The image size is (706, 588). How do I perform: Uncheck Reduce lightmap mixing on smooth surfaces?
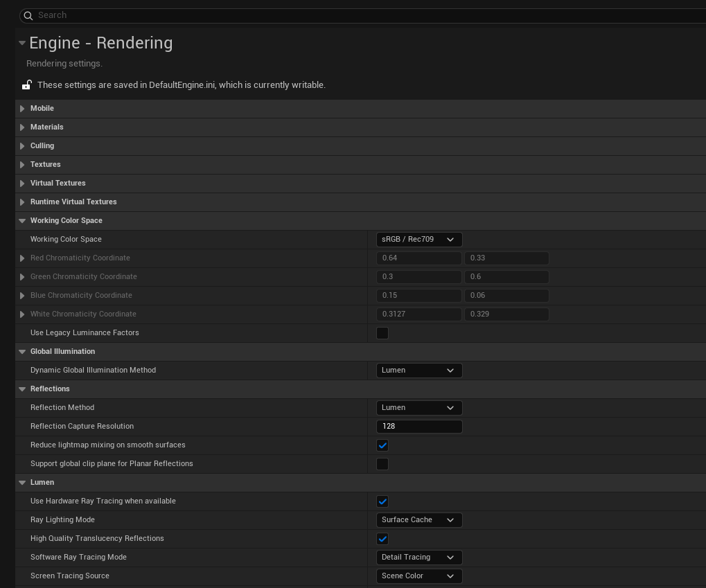pos(382,445)
